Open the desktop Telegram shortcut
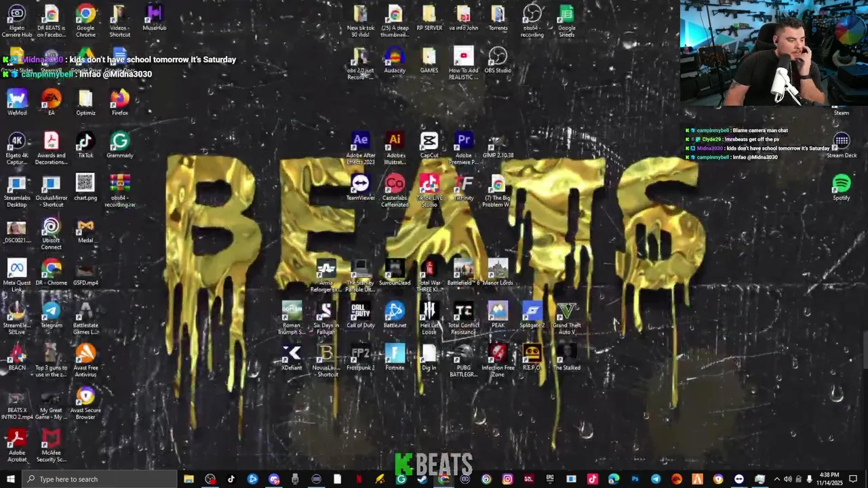The image size is (868, 488). click(51, 315)
